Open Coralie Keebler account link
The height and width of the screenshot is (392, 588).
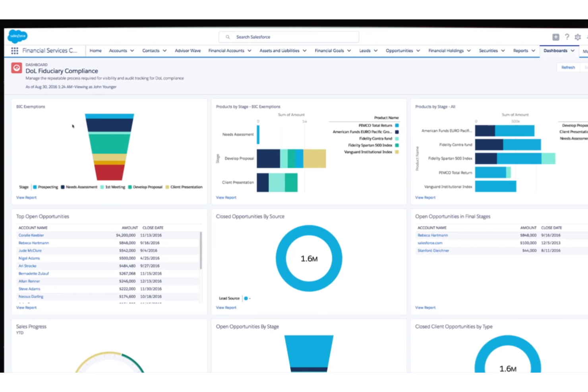point(31,235)
